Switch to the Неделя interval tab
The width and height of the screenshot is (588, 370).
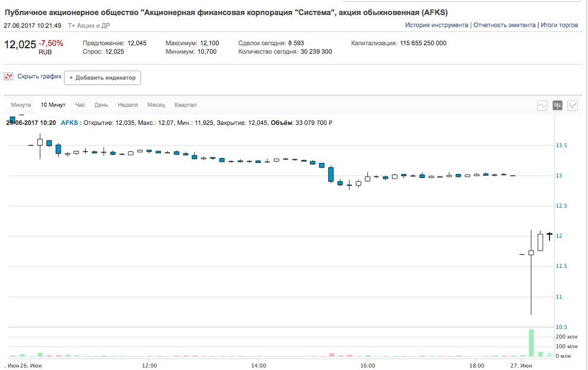point(127,105)
